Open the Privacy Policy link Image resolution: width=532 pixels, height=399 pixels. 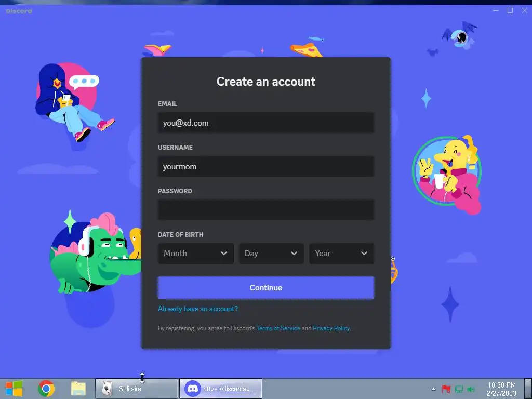(x=331, y=328)
